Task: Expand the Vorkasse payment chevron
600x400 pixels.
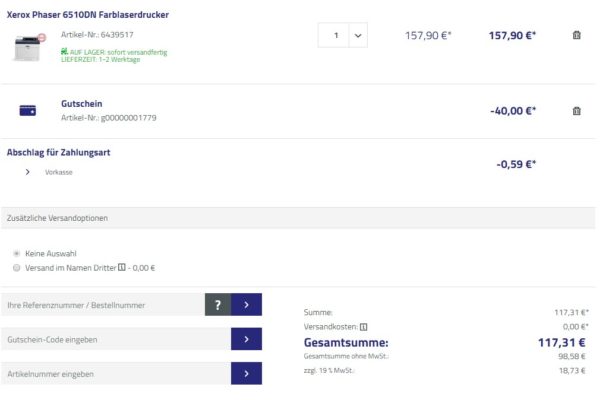Action: click(x=27, y=172)
